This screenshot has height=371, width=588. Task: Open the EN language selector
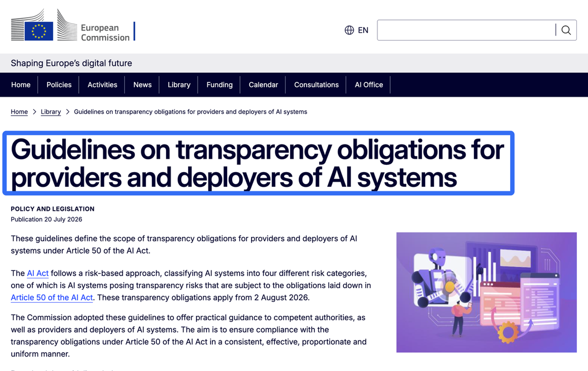356,30
